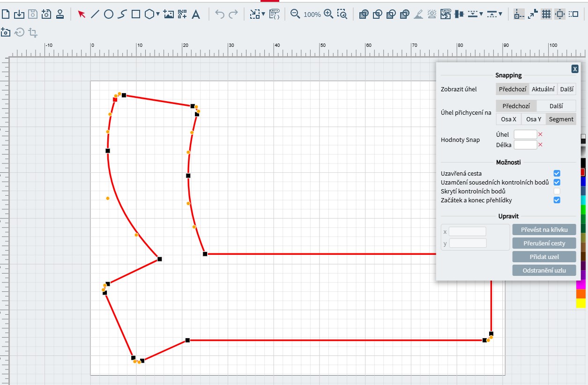The height and width of the screenshot is (385, 588).
Task: Select the arrow pointer tool
Action: [x=82, y=15]
